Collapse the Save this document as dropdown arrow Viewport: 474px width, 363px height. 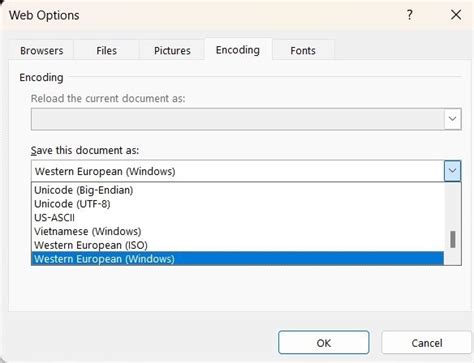pos(452,171)
